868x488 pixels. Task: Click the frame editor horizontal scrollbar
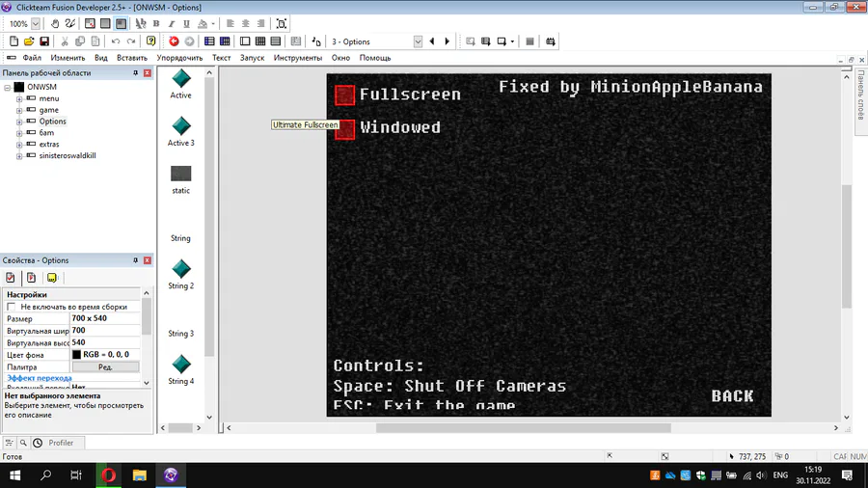coord(523,427)
